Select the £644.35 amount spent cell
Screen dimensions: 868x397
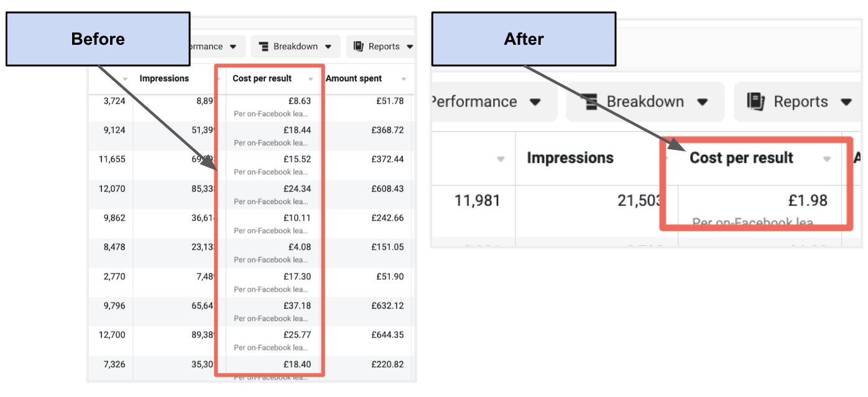pyautogui.click(x=387, y=335)
